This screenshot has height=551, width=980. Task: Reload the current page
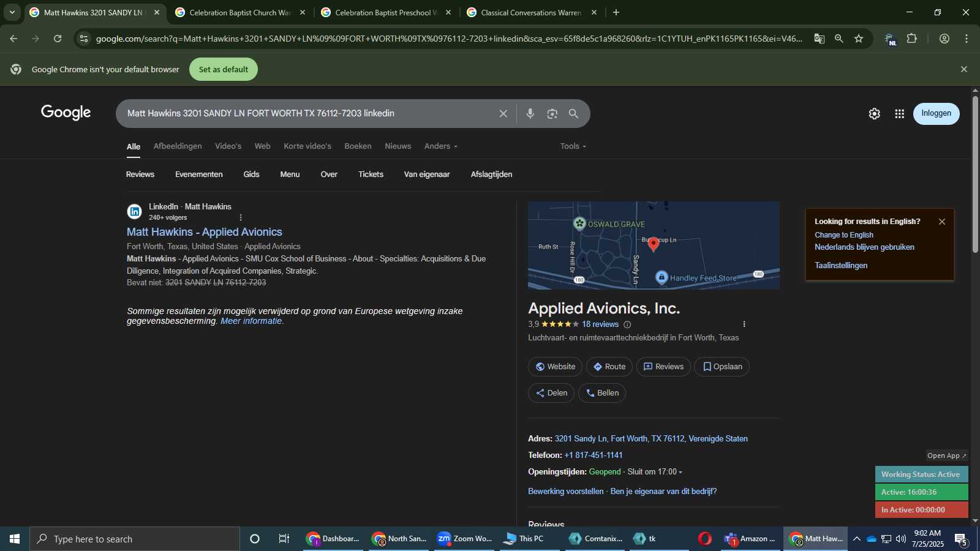(x=58, y=39)
